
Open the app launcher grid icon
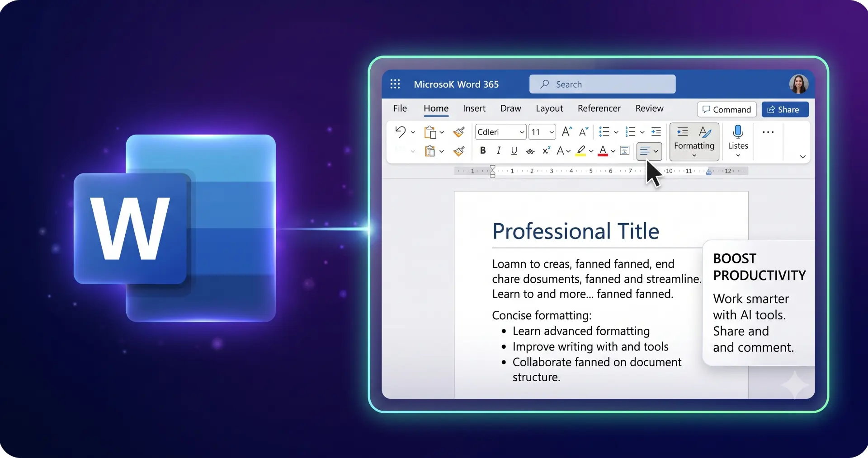coord(395,84)
